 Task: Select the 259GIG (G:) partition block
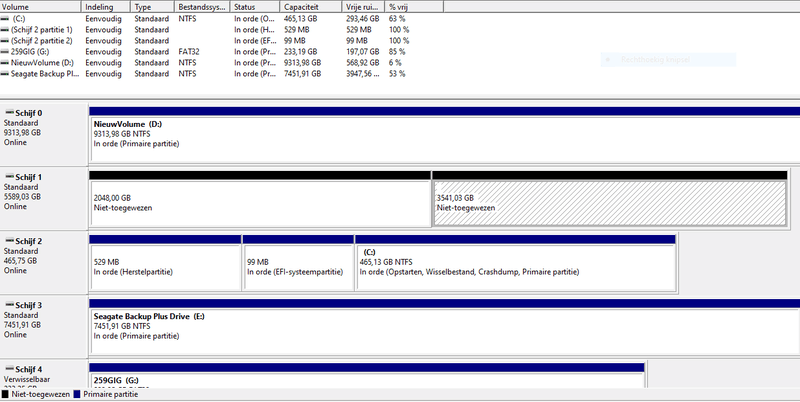point(367,375)
